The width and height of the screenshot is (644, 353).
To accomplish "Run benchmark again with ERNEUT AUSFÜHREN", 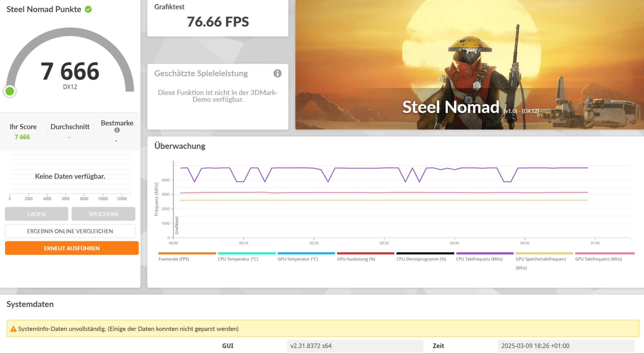I will [72, 248].
